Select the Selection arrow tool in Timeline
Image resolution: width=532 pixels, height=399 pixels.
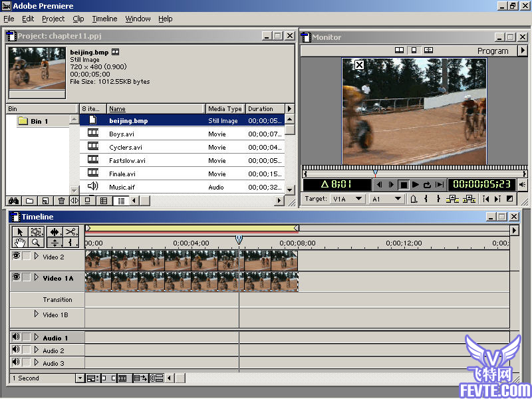click(x=20, y=232)
